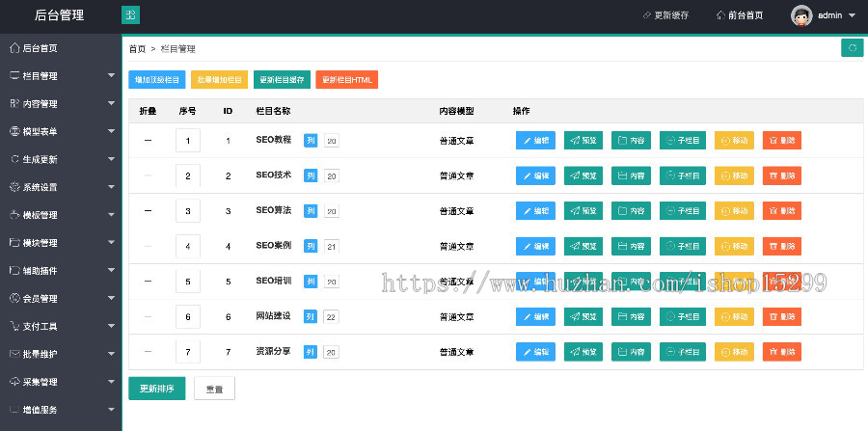Image resolution: width=868 pixels, height=431 pixels.
Task: Expand the 模板管理 sidebar arrow
Action: (111, 215)
